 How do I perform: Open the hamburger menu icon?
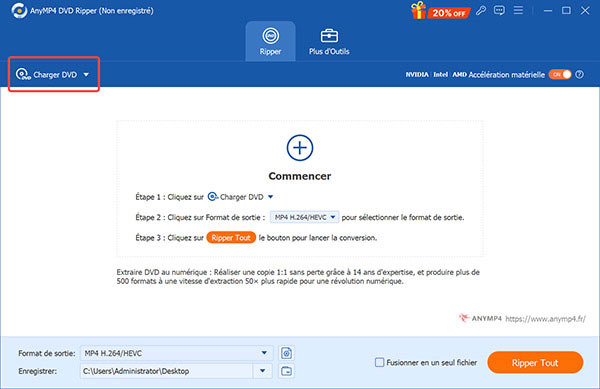click(x=518, y=10)
